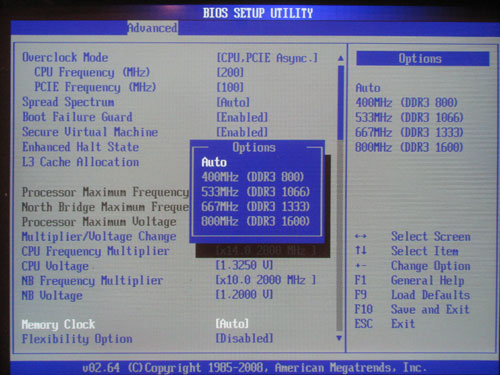The width and height of the screenshot is (500, 375).
Task: Click Processor Maximum Frequency info line
Action: [105, 192]
